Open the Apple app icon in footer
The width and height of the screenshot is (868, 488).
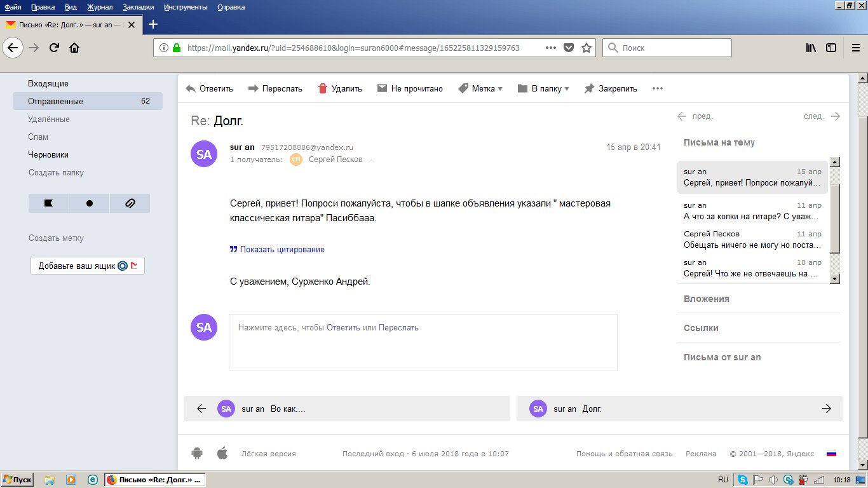222,454
